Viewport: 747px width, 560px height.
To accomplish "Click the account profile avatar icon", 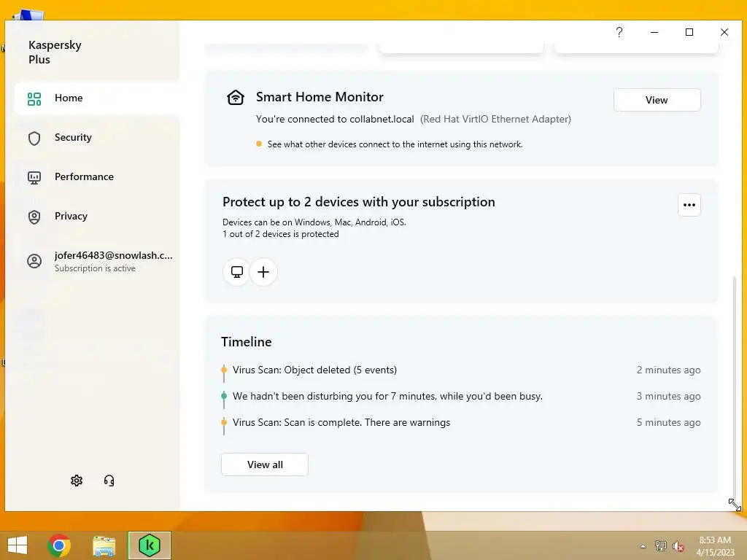I will click(x=34, y=261).
